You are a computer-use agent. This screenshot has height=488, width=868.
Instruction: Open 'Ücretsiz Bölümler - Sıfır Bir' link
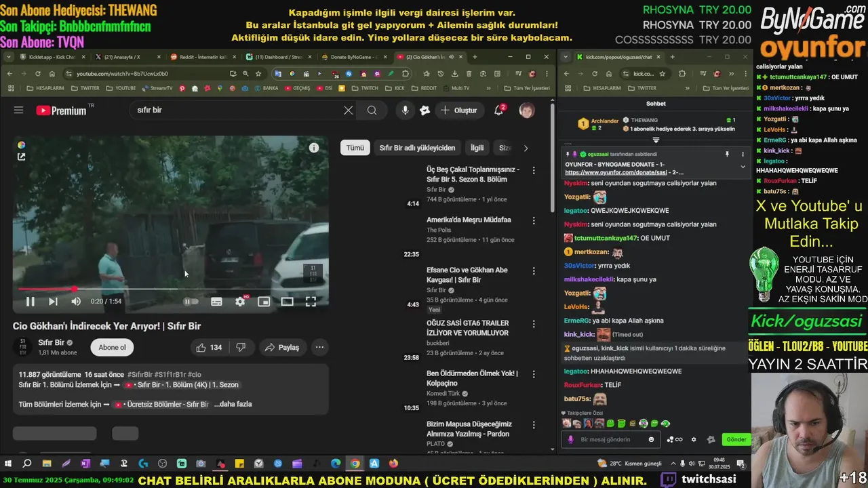coord(161,405)
